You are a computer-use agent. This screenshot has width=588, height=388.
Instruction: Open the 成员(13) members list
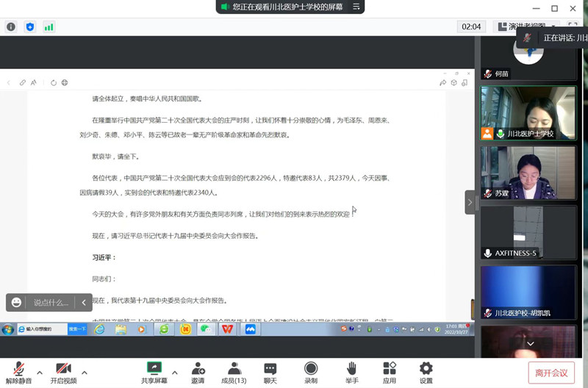click(x=234, y=373)
